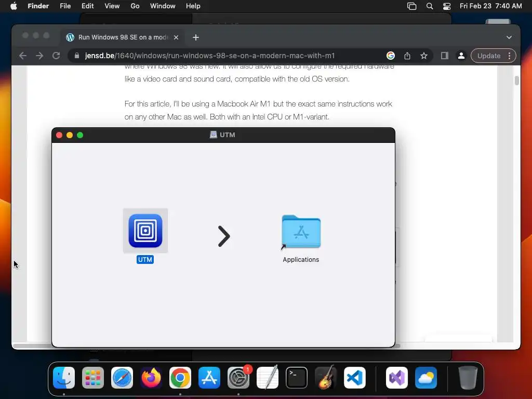The height and width of the screenshot is (399, 532).
Task: Open the Chrome profile icon
Action: 461,56
